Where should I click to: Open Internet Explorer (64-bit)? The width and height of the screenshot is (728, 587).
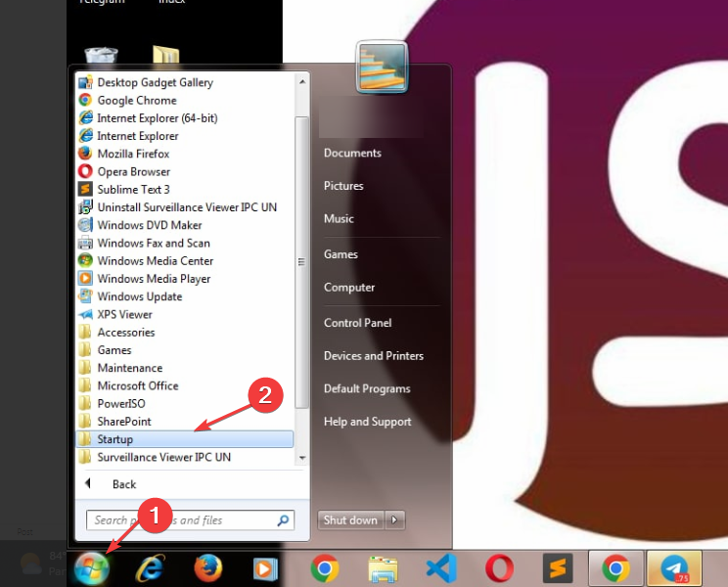click(x=184, y=118)
